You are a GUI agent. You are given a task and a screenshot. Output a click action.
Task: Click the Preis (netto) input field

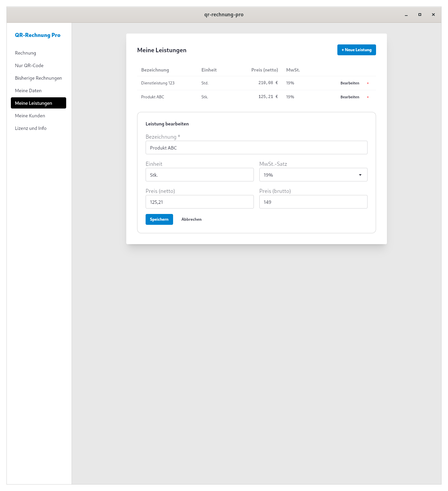(200, 202)
